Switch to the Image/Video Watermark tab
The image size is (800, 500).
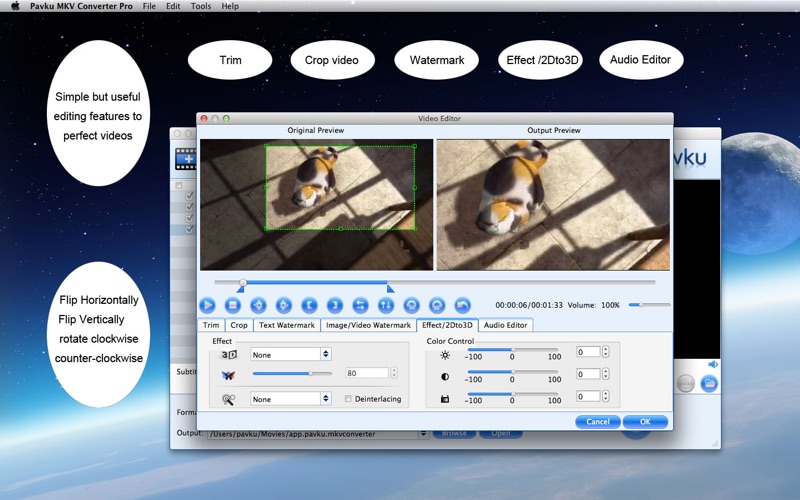pyautogui.click(x=368, y=325)
